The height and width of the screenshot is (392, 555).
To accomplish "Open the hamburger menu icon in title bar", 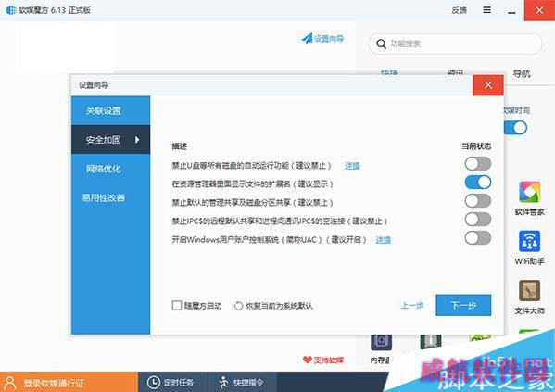I will coord(487,10).
